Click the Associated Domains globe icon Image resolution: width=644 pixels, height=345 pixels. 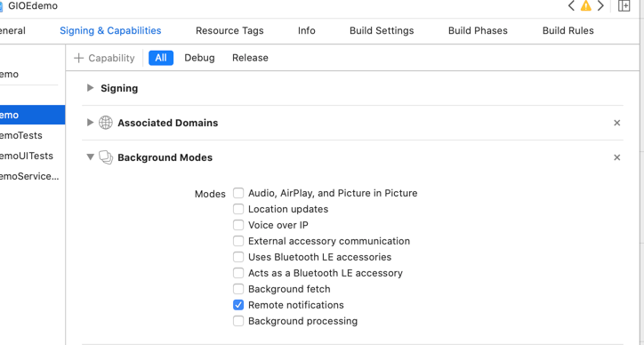(106, 123)
